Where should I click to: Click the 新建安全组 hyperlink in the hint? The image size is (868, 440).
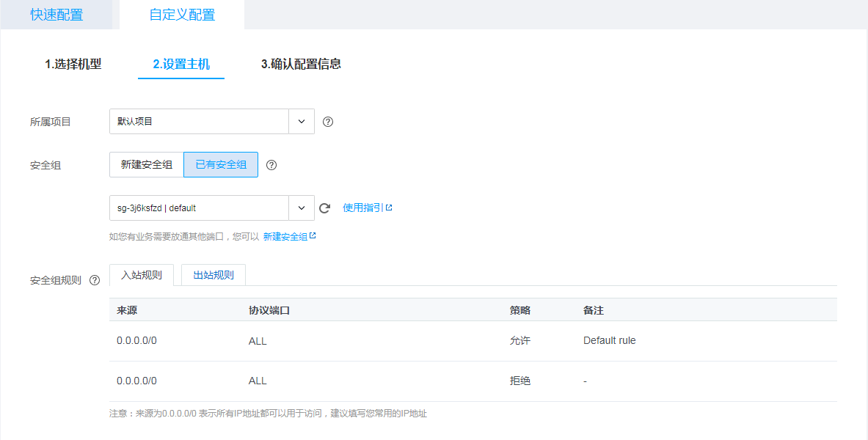[285, 237]
